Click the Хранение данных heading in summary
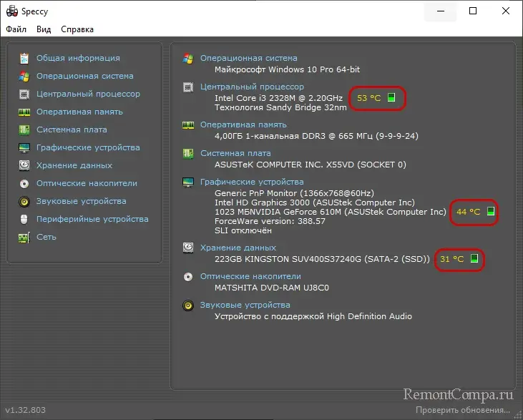523x420 pixels. [x=238, y=248]
